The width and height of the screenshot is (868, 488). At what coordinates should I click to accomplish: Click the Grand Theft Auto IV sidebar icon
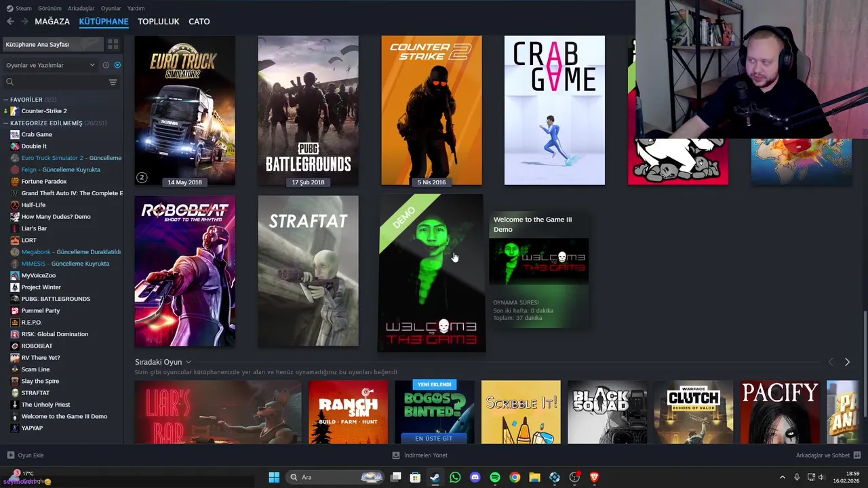[x=15, y=193]
